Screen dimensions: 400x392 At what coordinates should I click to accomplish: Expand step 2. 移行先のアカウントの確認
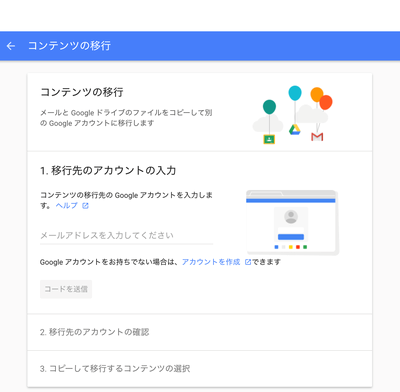199,332
